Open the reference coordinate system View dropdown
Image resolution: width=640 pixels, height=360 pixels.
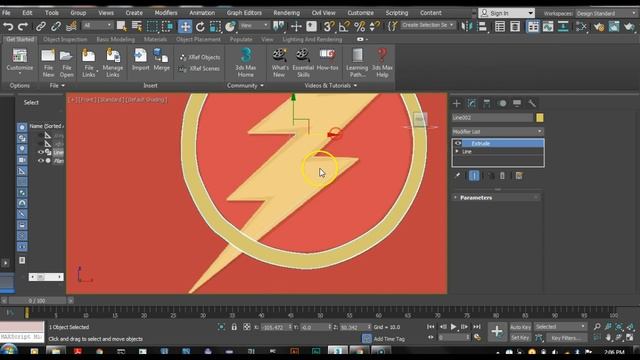(254, 26)
